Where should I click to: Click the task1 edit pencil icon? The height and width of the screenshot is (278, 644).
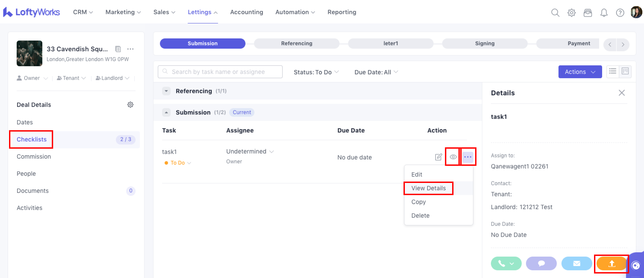point(438,157)
